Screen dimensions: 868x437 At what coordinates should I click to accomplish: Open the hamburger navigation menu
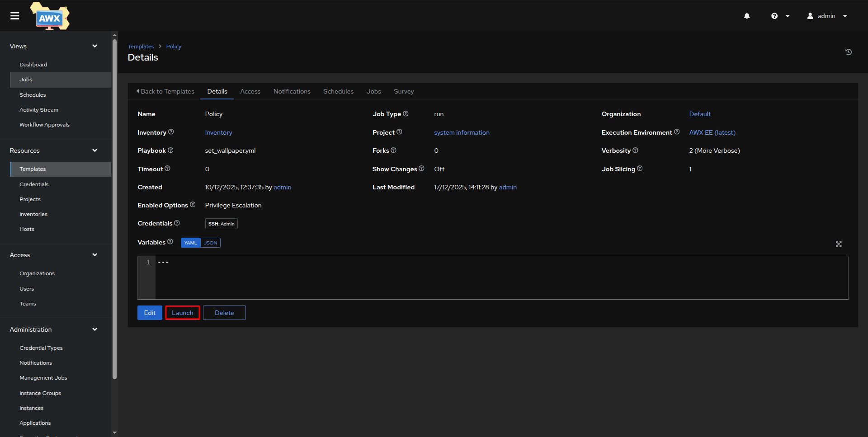pyautogui.click(x=15, y=16)
